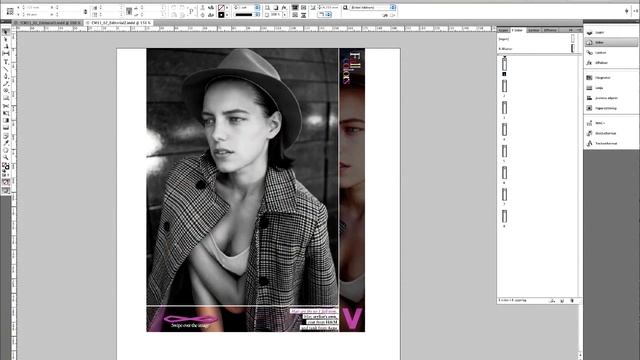Open Absatzformate panel from right dock
This screenshot has height=360, width=640.
tap(611, 133)
